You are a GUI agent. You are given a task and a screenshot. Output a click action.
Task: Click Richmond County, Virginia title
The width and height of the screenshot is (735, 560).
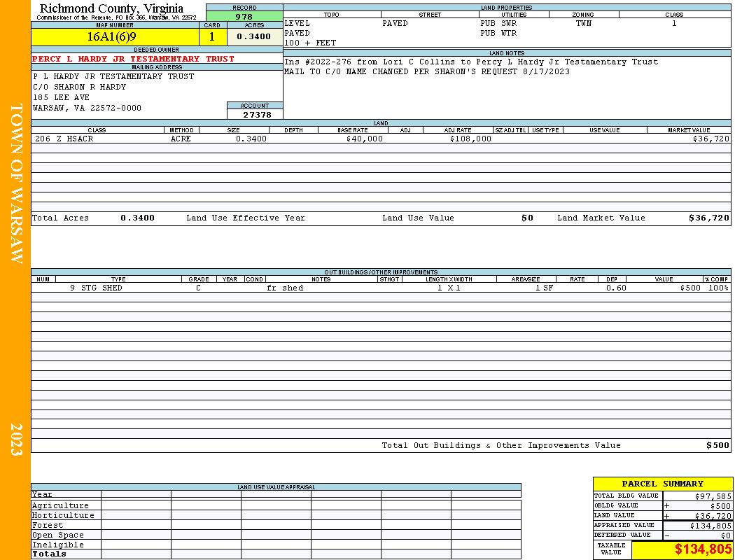[111, 8]
